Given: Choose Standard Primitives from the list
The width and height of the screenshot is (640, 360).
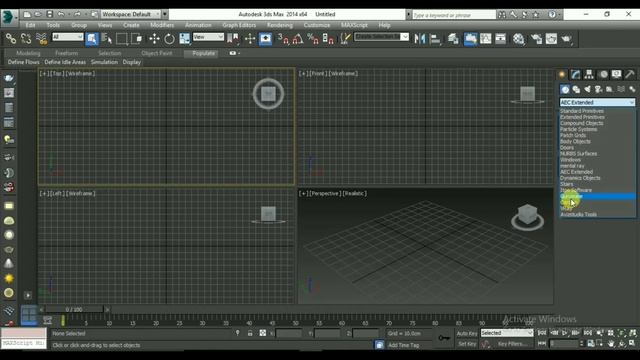Looking at the screenshot, I should click(x=582, y=111).
